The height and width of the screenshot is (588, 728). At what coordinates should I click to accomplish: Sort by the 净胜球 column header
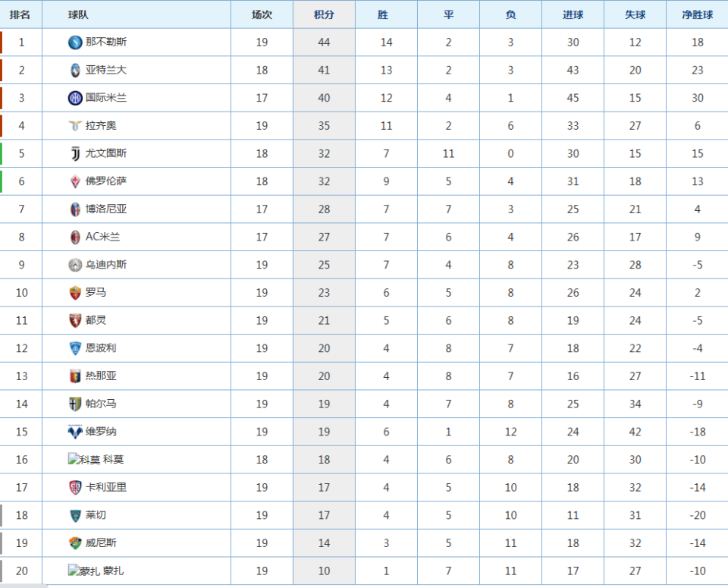(x=697, y=14)
